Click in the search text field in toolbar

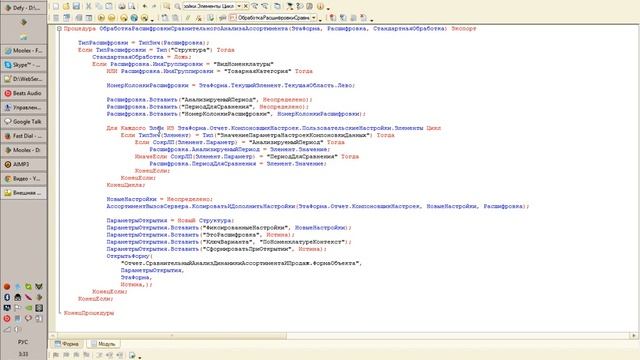209,6
